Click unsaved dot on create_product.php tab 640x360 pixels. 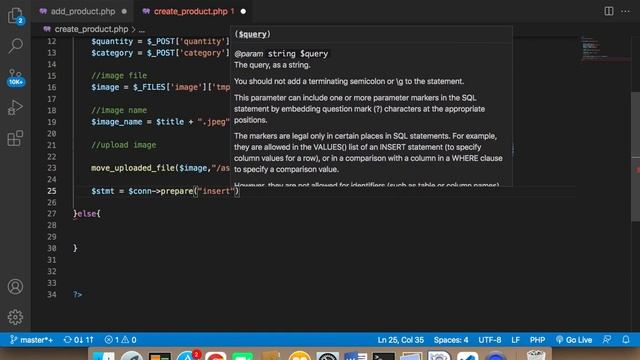point(243,11)
